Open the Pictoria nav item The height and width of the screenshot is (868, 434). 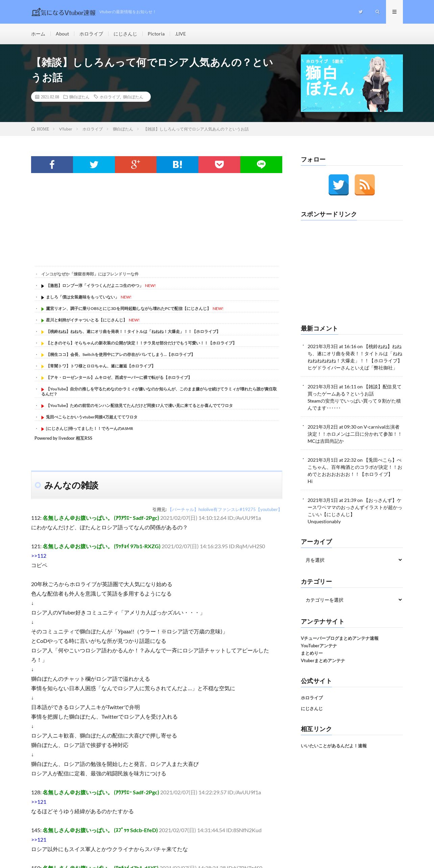coord(156,34)
